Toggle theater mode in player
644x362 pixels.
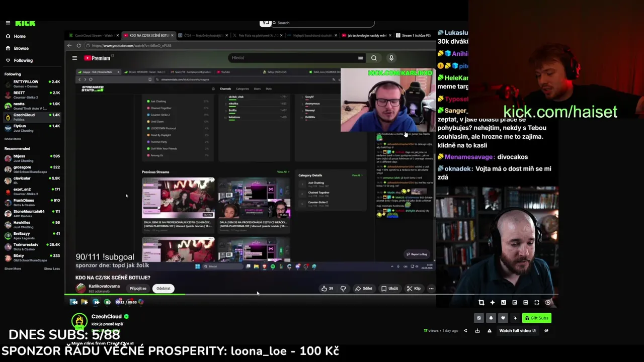click(526, 303)
